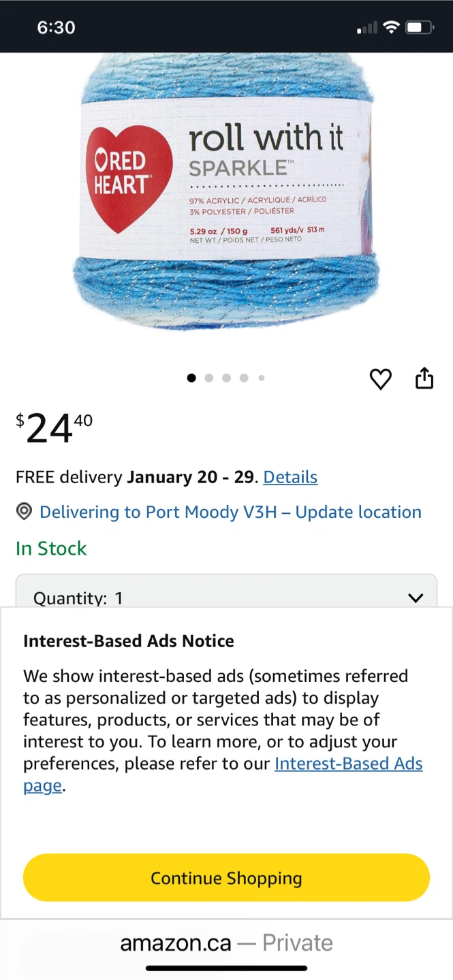Screen dimensions: 453x980
Task: Tap the $24.40 price
Action: tap(54, 428)
